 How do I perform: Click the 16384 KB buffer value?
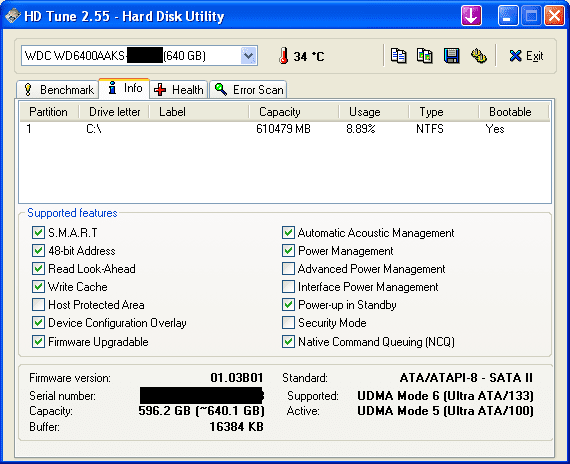coord(236,427)
